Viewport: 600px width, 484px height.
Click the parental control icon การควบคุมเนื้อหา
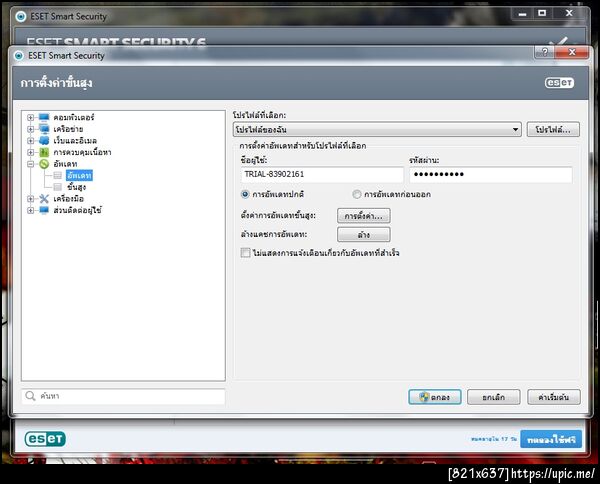point(44,152)
